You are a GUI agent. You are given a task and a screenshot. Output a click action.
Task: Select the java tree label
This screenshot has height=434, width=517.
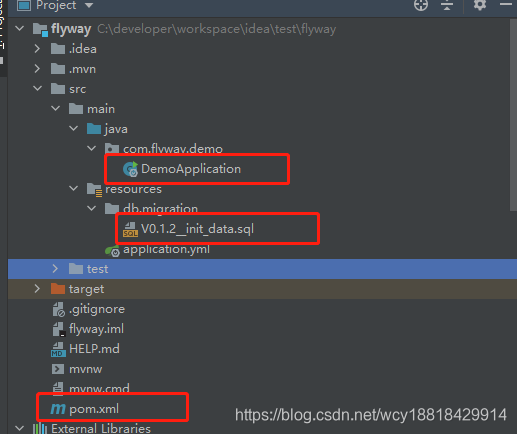[116, 129]
